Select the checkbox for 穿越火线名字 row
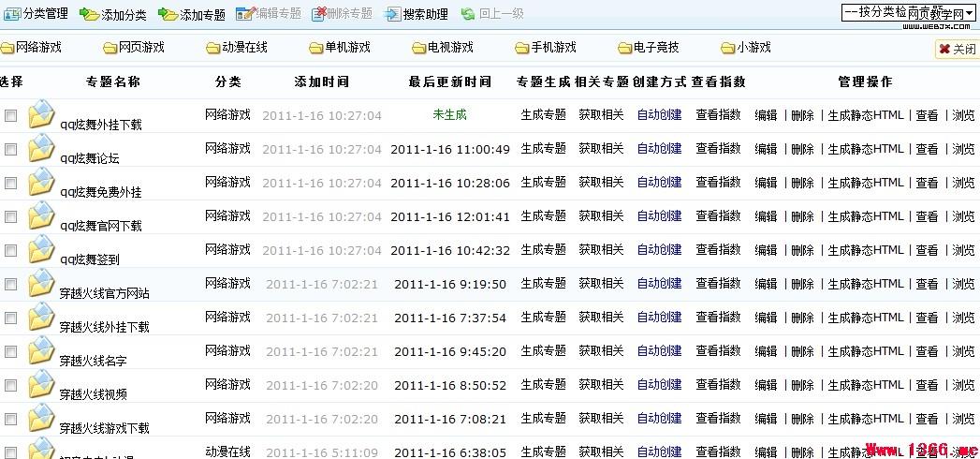The image size is (980, 459). click(x=11, y=352)
